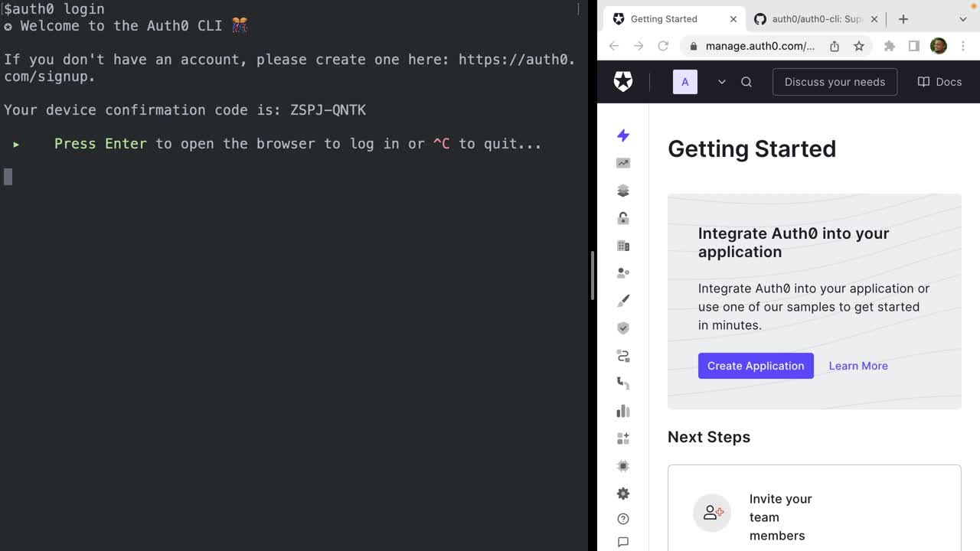Open Extensions chip icon in sidebar
980x551 pixels.
point(623,466)
